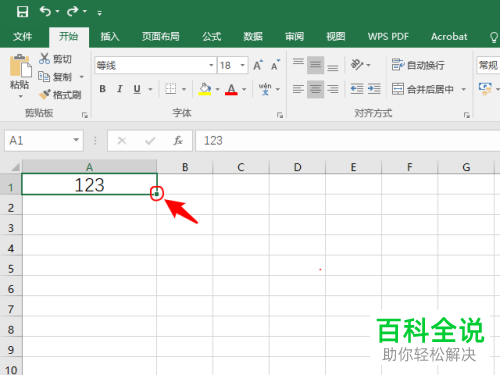Click the wén phonetic guide icon
Screen dimensions: 500x375
click(265, 89)
